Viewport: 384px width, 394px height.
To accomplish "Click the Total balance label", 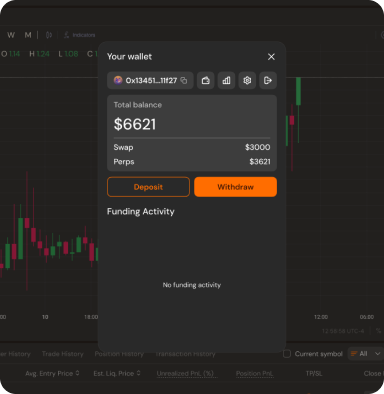I will point(138,105).
